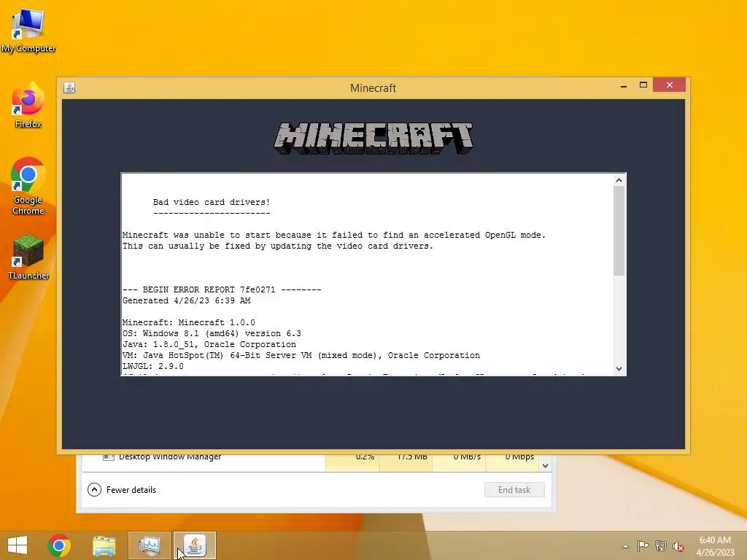Viewport: 747px width, 560px height.
Task: Open the network tray icon
Action: tap(661, 546)
